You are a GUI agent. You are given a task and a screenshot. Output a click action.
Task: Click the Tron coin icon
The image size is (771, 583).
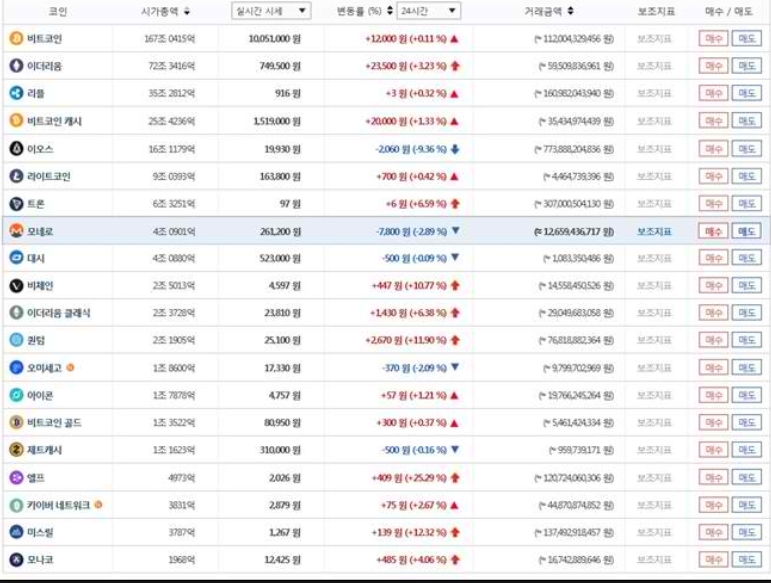point(16,204)
